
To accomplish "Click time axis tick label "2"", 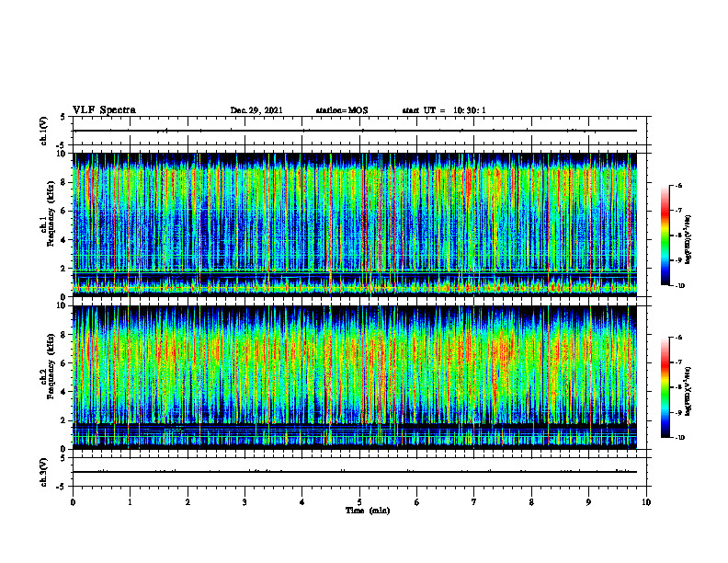I will click(x=188, y=502).
